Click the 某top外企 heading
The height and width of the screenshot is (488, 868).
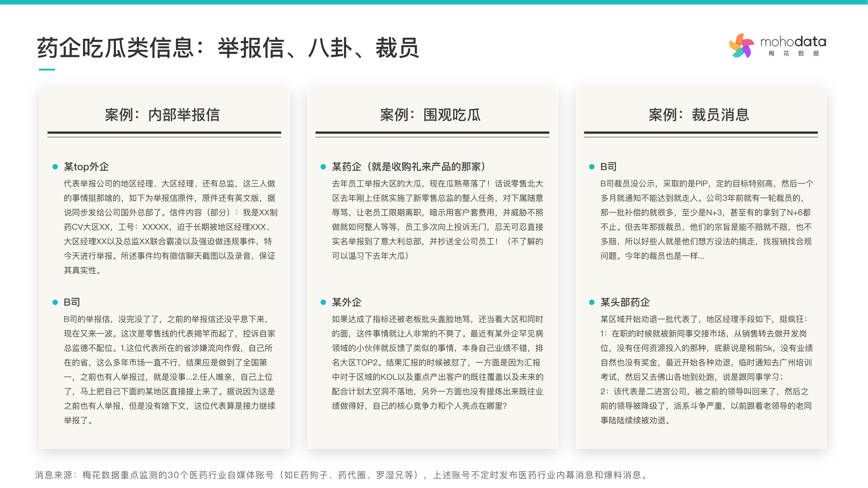point(86,167)
